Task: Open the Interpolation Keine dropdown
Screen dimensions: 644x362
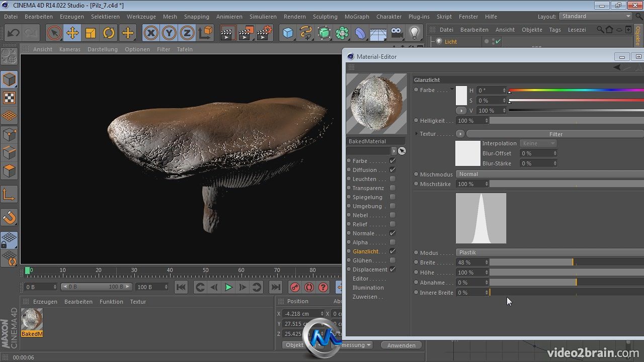Action: (538, 143)
